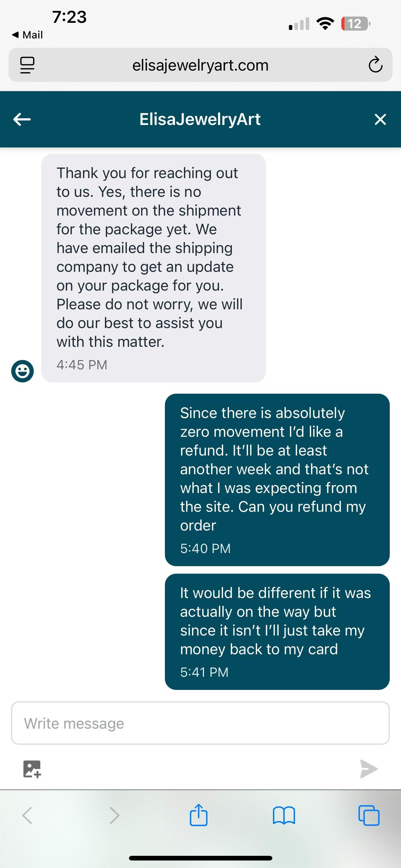Focus the Write message field

200,723
